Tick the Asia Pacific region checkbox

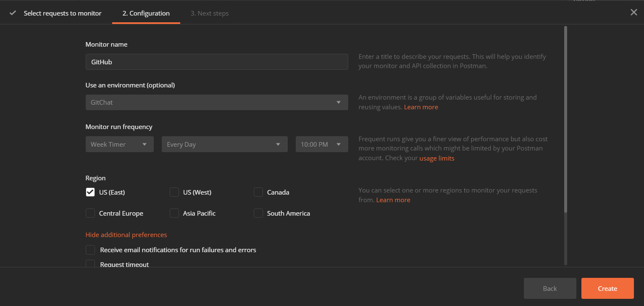pos(174,213)
